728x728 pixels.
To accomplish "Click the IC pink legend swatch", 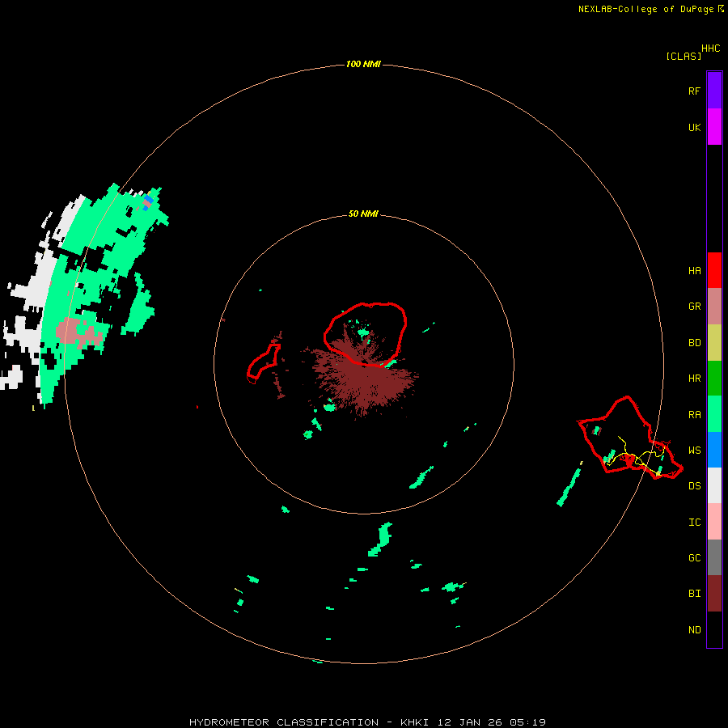I will point(714,522).
